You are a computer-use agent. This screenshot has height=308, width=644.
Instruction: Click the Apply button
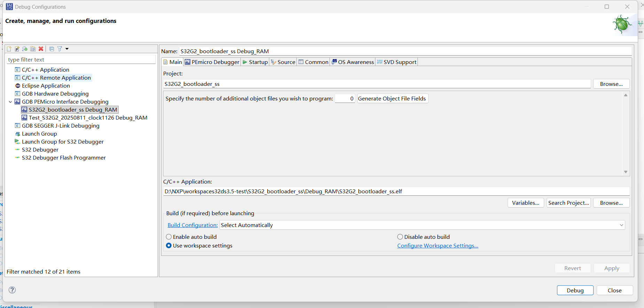coord(612,268)
